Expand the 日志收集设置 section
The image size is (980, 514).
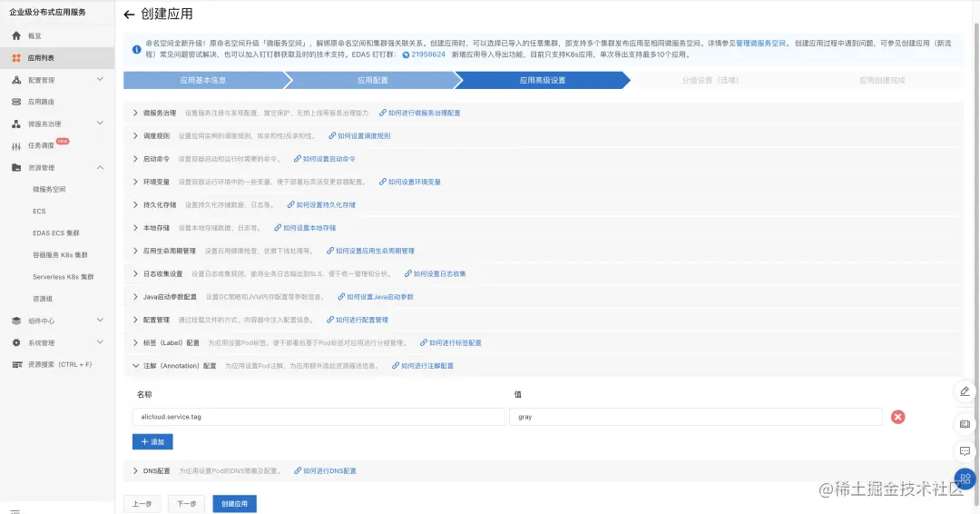135,274
